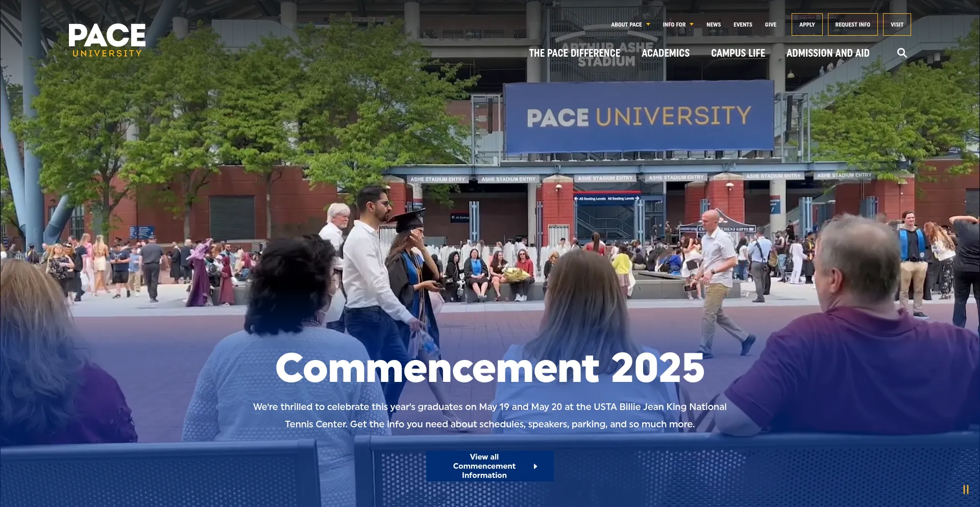Expand the Info For dropdown arrow
The width and height of the screenshot is (980, 507).
point(692,25)
